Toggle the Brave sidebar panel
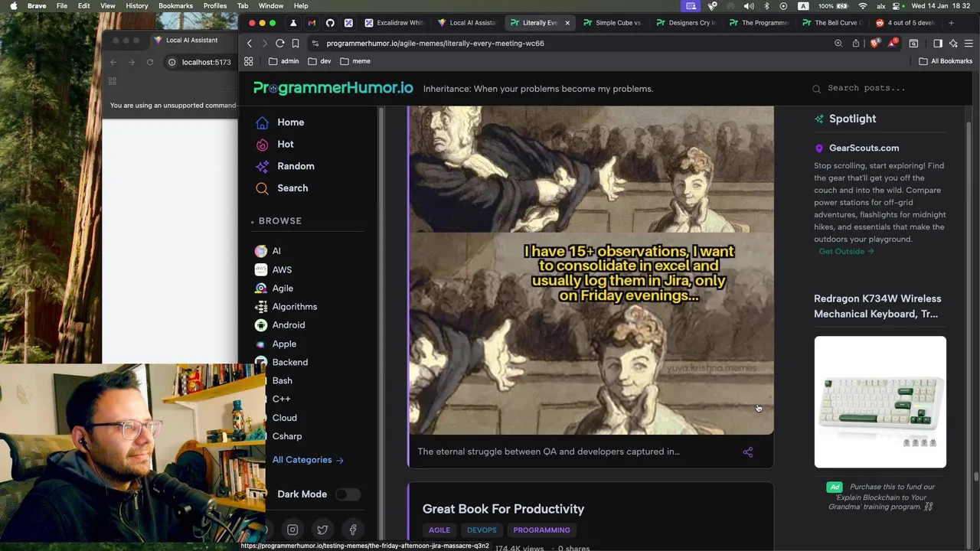 [938, 44]
